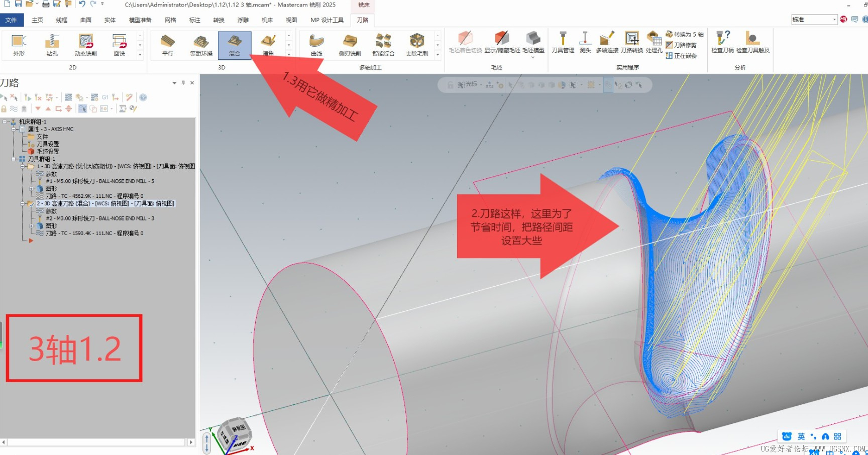Open the 机床 machine tab
The image size is (868, 455).
click(267, 20)
